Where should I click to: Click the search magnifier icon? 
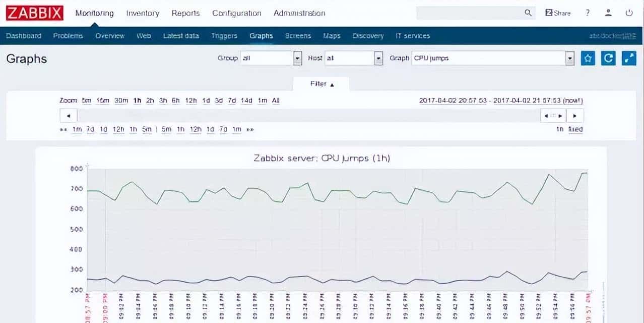click(528, 13)
